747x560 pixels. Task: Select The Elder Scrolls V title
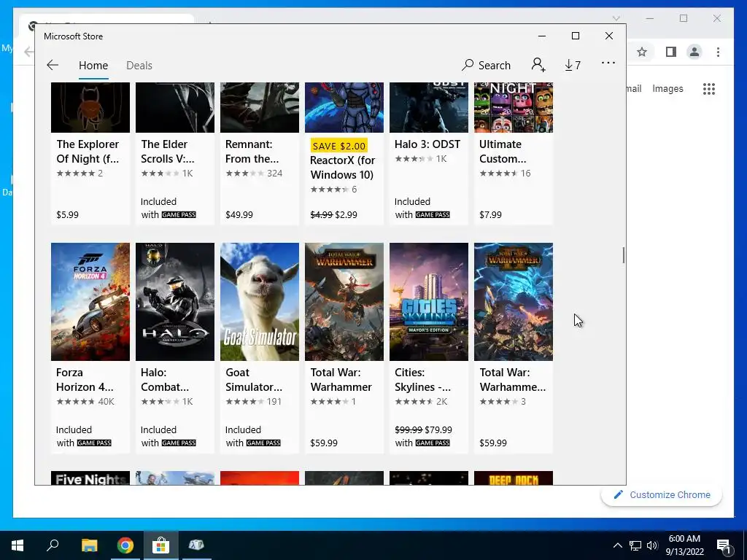[x=168, y=152]
